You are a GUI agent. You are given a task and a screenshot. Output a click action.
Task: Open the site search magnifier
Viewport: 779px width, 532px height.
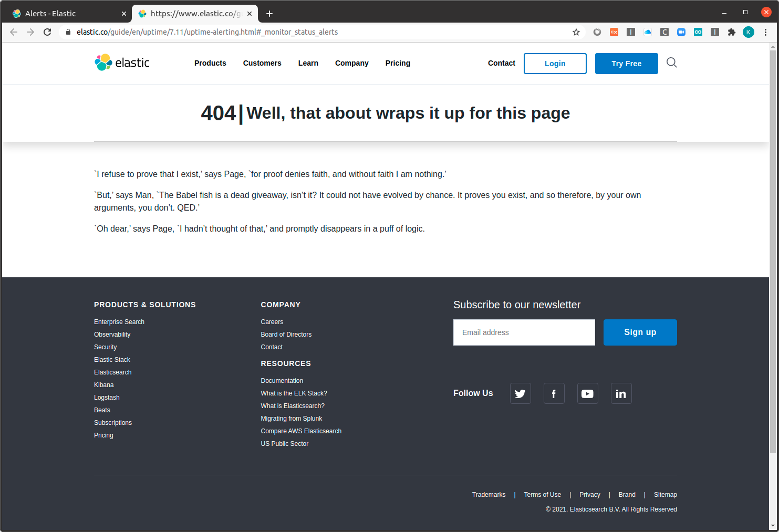pyautogui.click(x=671, y=62)
